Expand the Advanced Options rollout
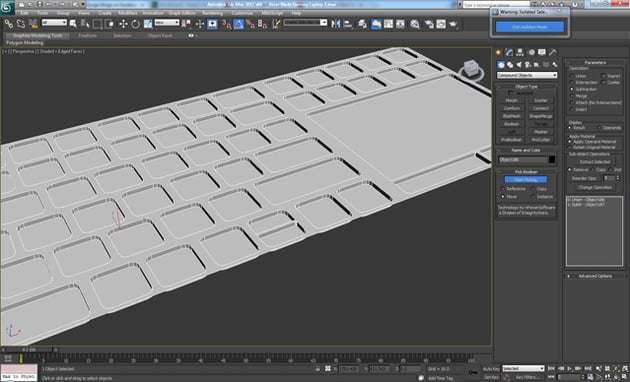630x382 pixels. (x=595, y=276)
